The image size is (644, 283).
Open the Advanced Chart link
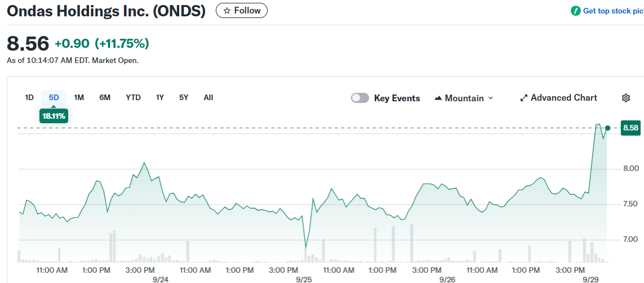tap(563, 98)
